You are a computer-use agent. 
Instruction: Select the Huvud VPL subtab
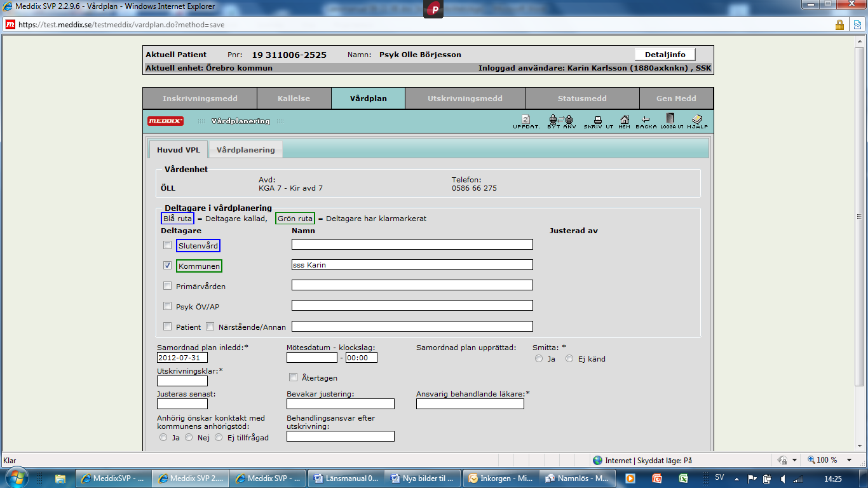[179, 150]
